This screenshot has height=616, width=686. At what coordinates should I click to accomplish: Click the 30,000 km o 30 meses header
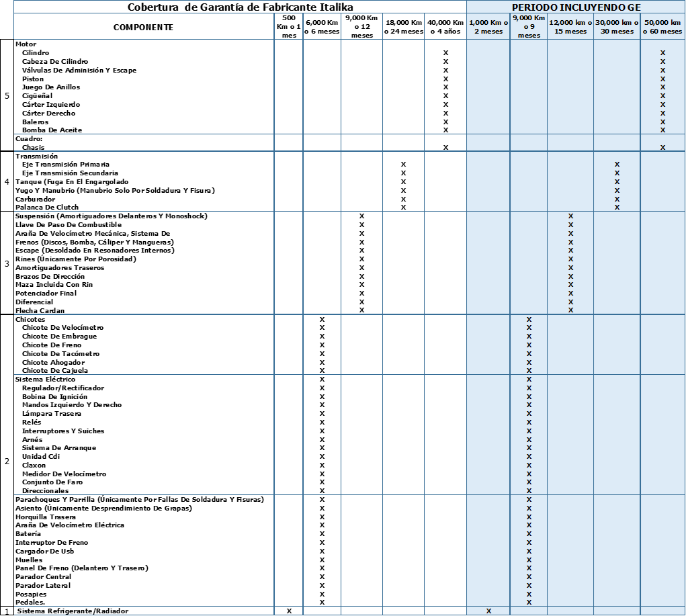click(616, 27)
